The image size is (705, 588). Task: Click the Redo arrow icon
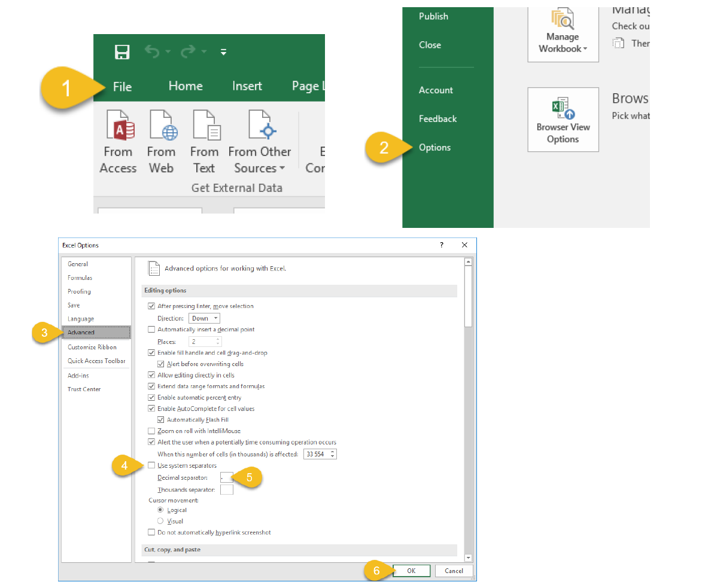point(188,52)
